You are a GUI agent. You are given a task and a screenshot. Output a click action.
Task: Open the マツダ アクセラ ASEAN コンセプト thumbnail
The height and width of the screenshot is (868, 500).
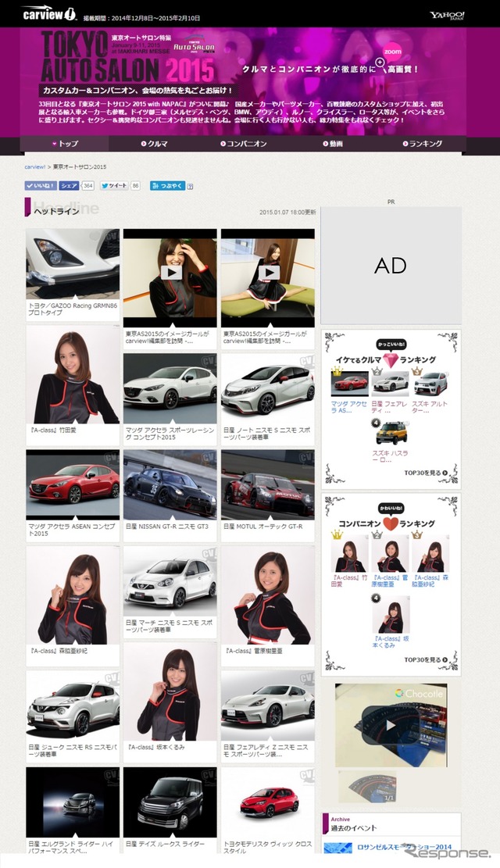[73, 485]
